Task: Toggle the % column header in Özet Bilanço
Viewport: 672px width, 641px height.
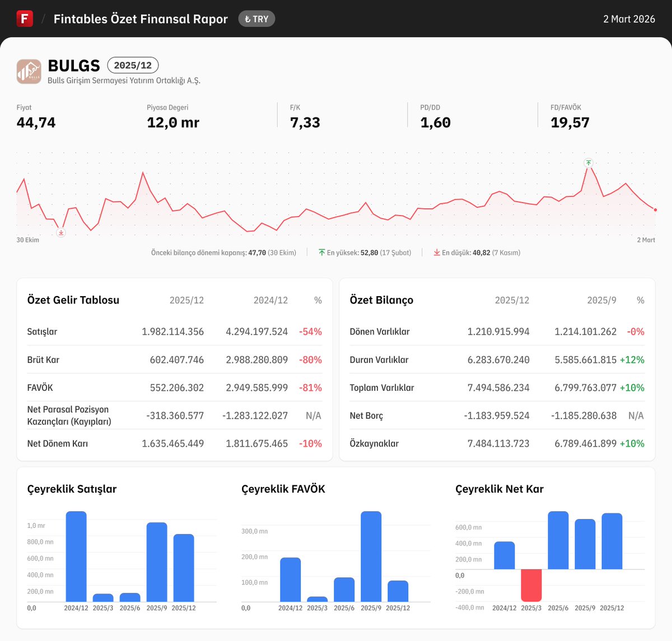Action: tap(640, 300)
